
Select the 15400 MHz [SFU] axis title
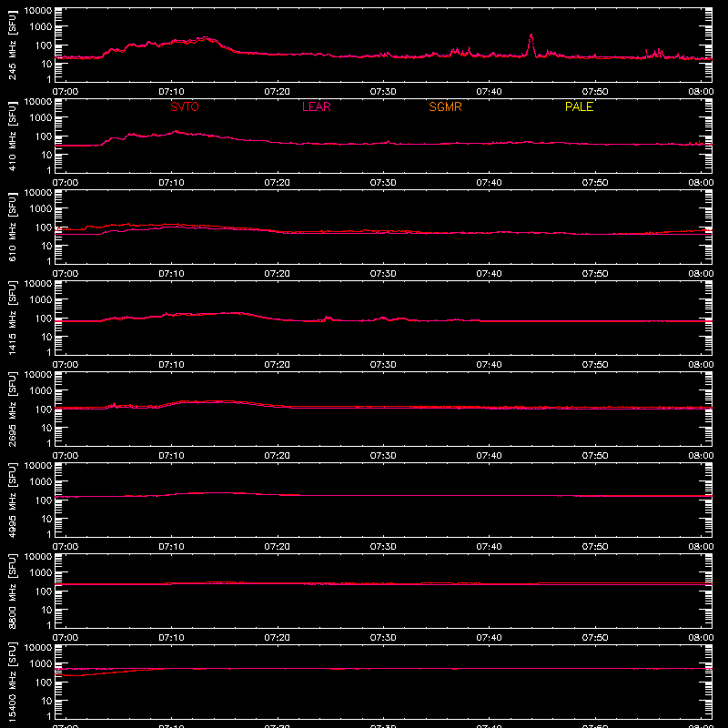12,682
